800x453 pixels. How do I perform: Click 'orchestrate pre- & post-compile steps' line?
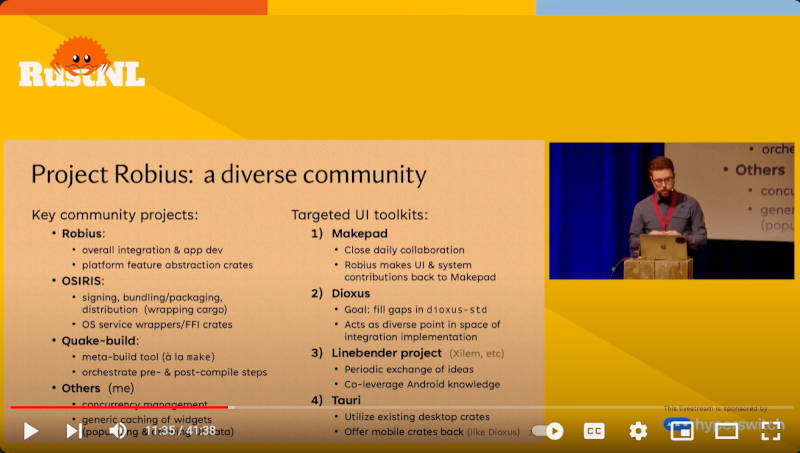(174, 372)
